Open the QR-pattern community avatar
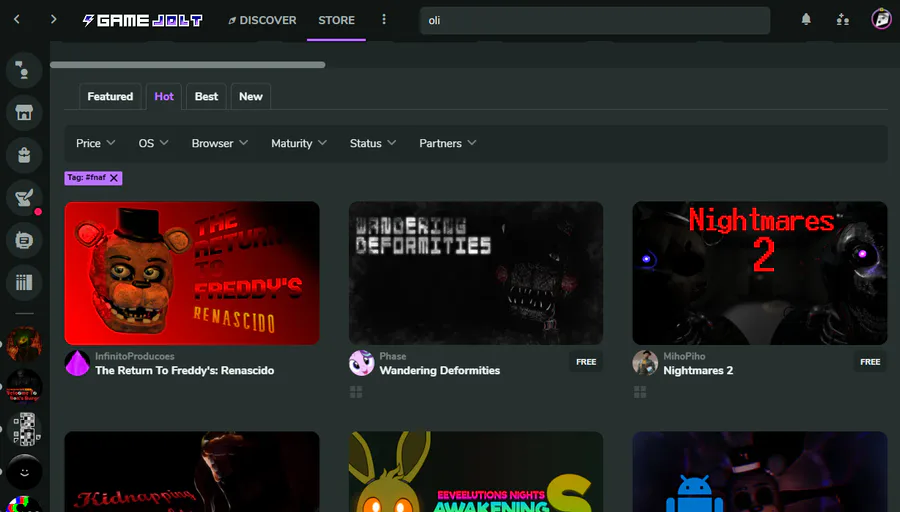 coord(24,429)
